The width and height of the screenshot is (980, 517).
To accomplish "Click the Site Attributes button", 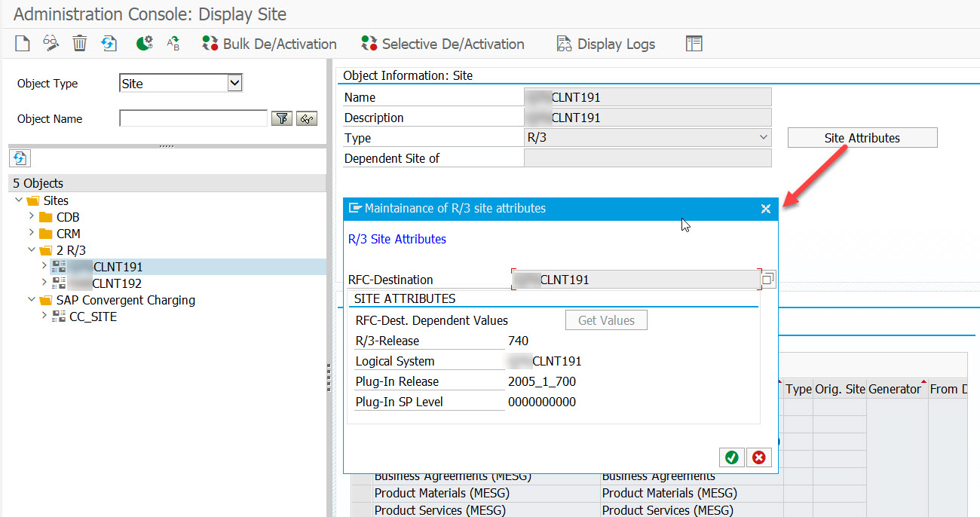I will point(862,137).
